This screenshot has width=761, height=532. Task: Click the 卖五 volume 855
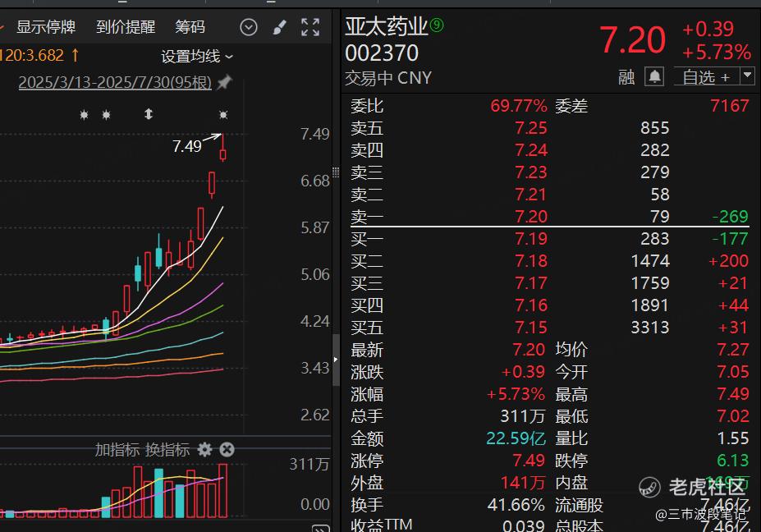pyautogui.click(x=655, y=128)
